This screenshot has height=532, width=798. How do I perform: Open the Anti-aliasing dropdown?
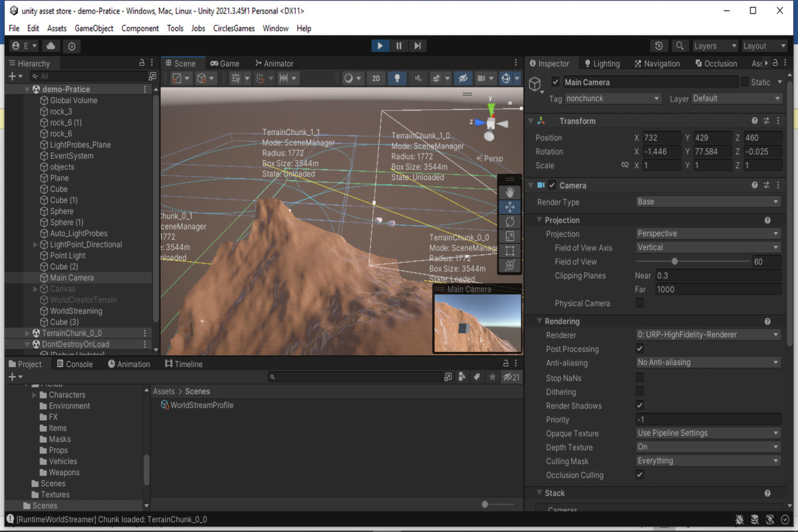point(708,362)
